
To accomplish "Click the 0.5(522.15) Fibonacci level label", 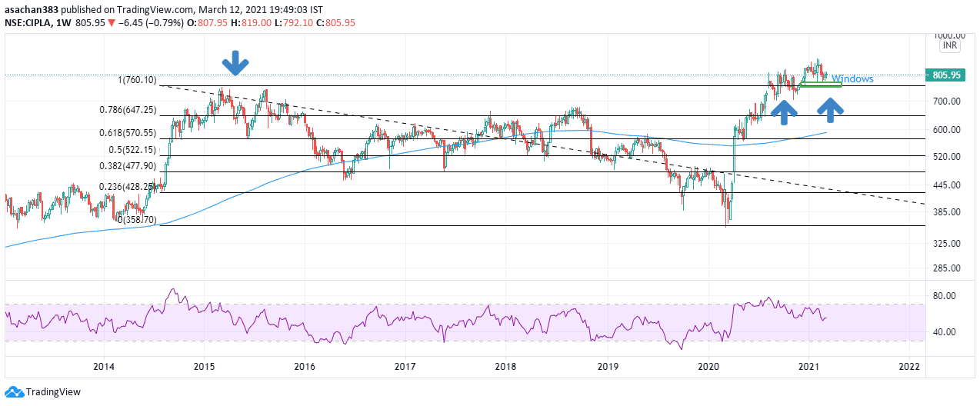I will 133,150.
